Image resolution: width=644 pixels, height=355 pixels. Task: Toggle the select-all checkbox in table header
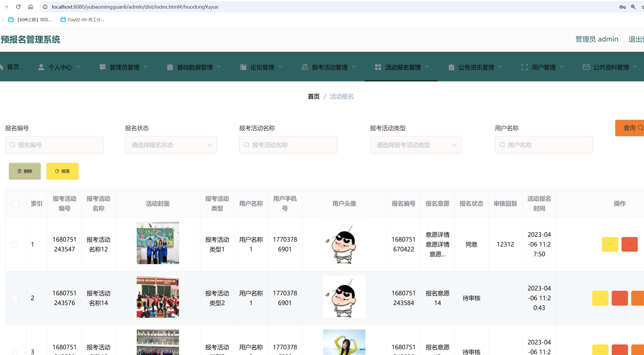pyautogui.click(x=16, y=203)
